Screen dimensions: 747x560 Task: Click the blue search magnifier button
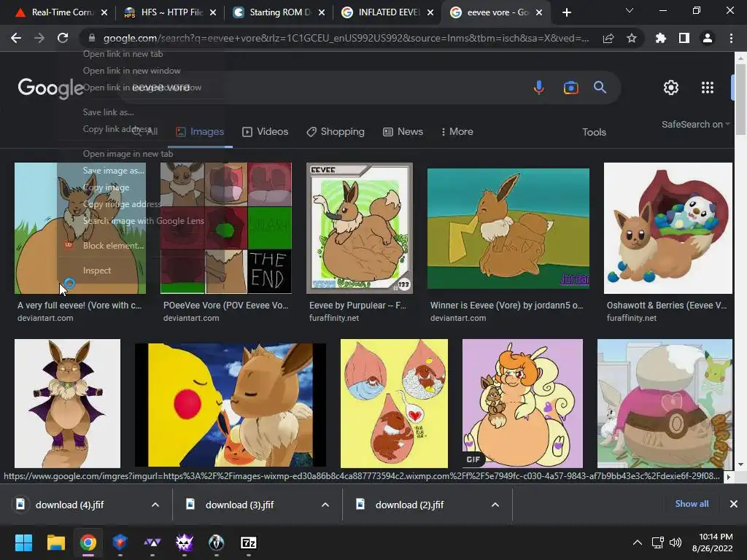(x=600, y=87)
